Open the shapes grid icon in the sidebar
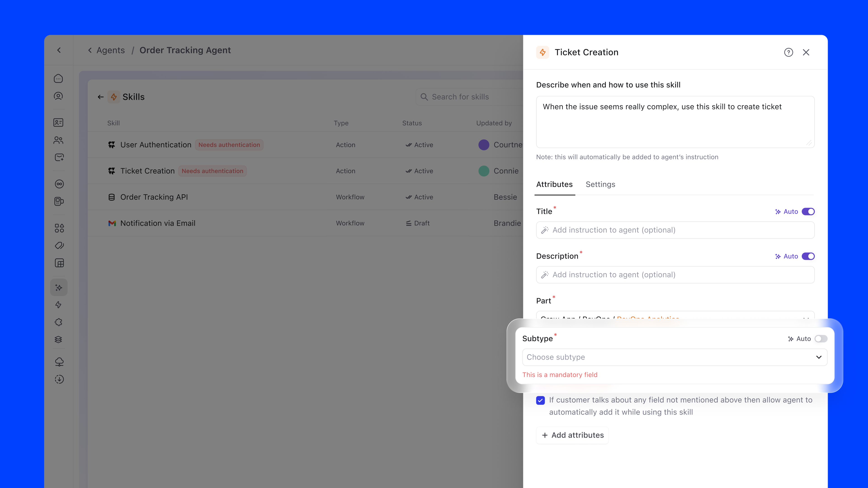868x488 pixels. (59, 228)
